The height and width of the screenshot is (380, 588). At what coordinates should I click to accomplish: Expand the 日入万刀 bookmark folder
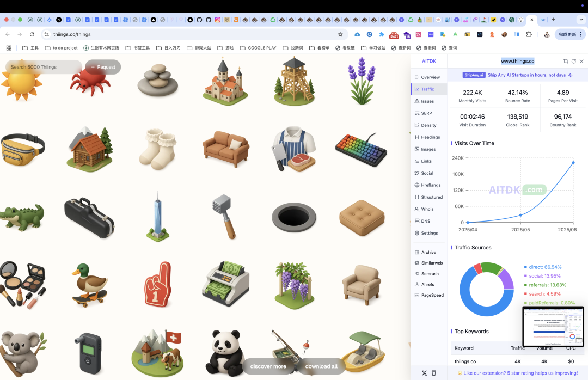(168, 48)
